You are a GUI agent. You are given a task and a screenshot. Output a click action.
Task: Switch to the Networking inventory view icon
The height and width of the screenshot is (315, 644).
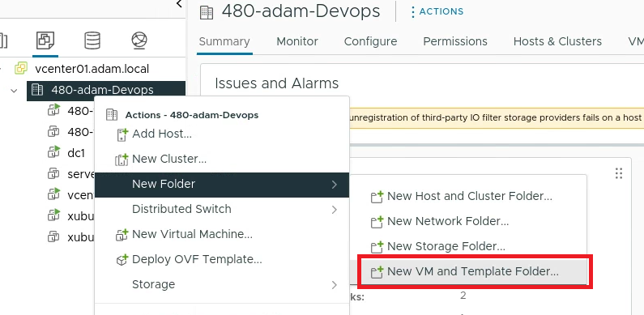pos(139,40)
